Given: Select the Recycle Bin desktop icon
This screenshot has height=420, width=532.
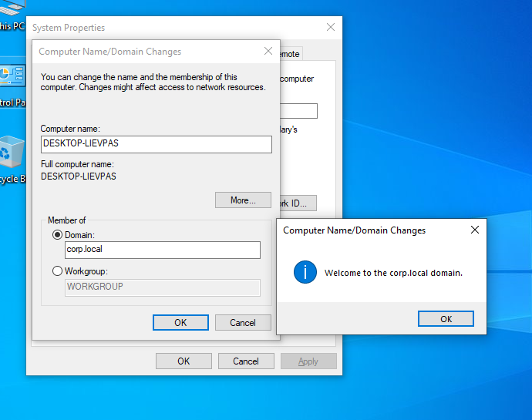Looking at the screenshot, I should [x=12, y=160].
